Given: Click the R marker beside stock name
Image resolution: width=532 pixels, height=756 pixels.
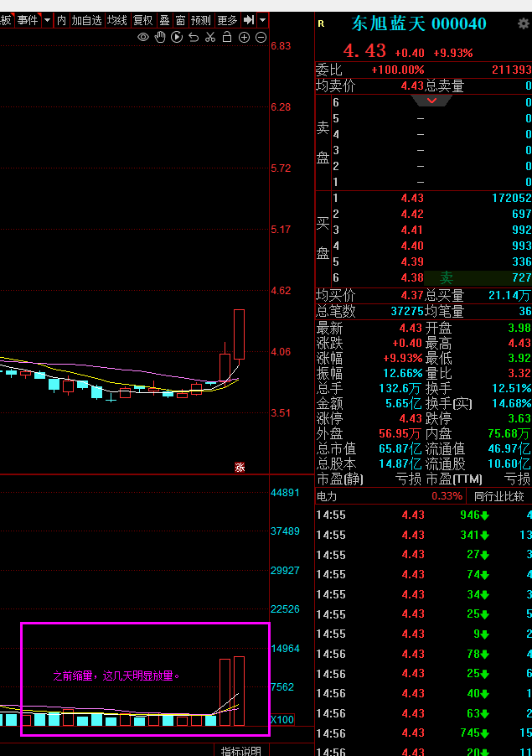Looking at the screenshot, I should pyautogui.click(x=321, y=23).
